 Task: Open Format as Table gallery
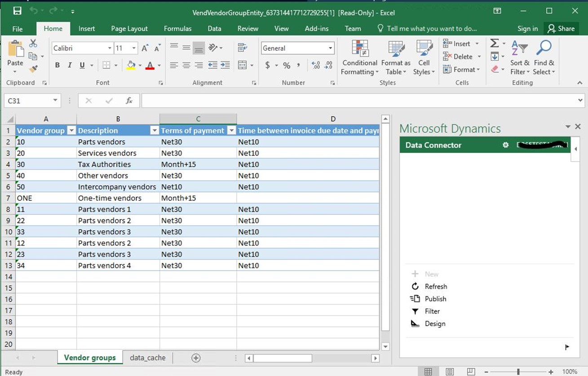pos(396,58)
